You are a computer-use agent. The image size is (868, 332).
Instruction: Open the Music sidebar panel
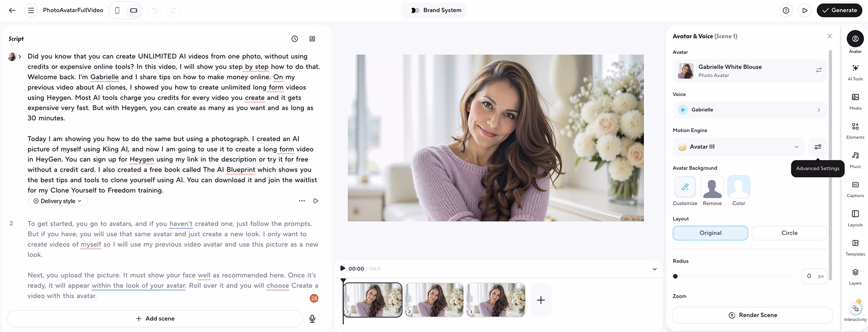click(x=855, y=159)
